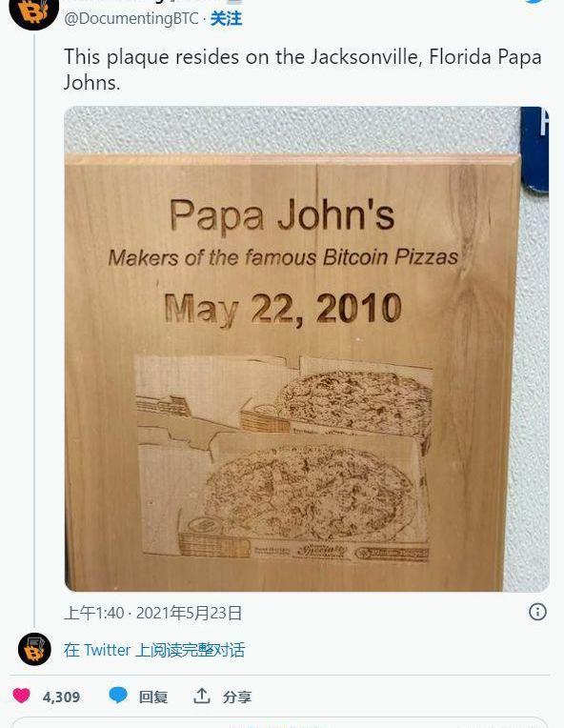564x728 pixels.
Task: Click the @DocumentingBTC handle
Action: pyautogui.click(x=131, y=18)
